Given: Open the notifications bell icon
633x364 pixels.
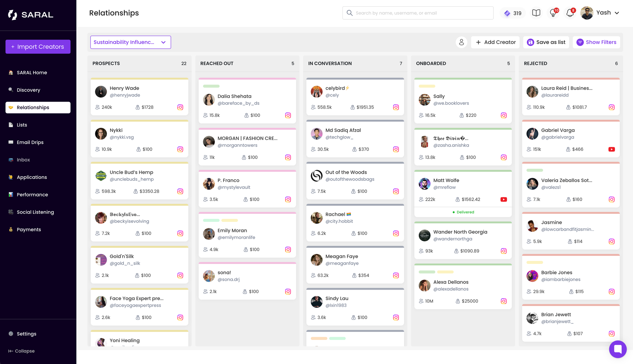Looking at the screenshot, I should pos(570,13).
